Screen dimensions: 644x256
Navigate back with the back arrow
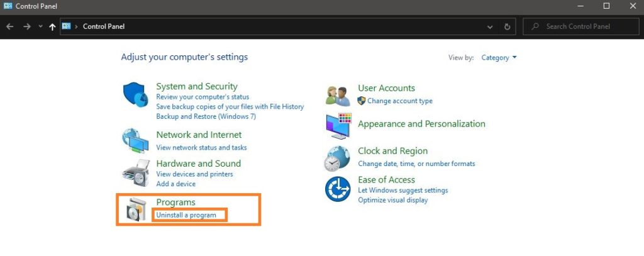point(10,26)
